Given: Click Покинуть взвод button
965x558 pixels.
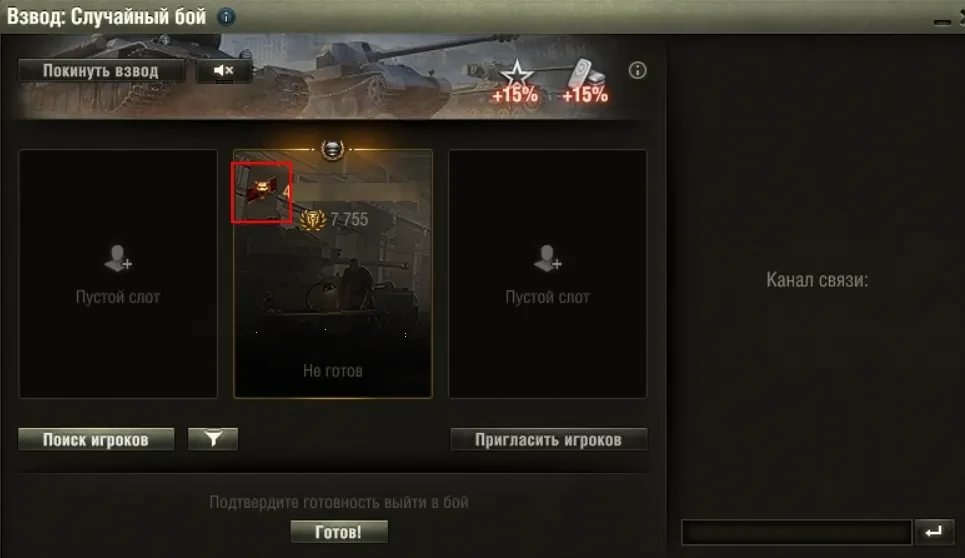Looking at the screenshot, I should [101, 71].
